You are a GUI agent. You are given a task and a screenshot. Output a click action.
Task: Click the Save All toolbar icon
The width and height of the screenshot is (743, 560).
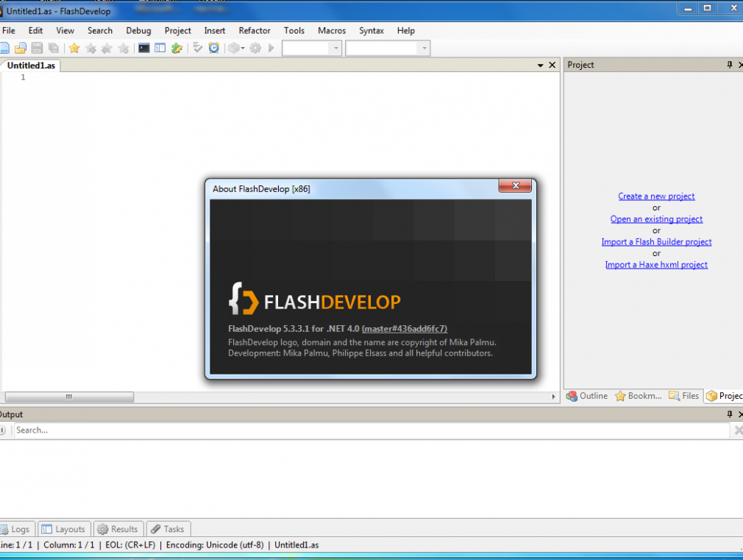pyautogui.click(x=54, y=48)
